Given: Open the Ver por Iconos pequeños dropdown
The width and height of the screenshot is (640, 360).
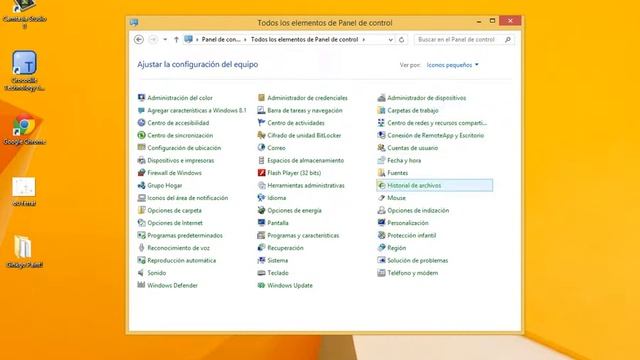Looking at the screenshot, I should (453, 65).
